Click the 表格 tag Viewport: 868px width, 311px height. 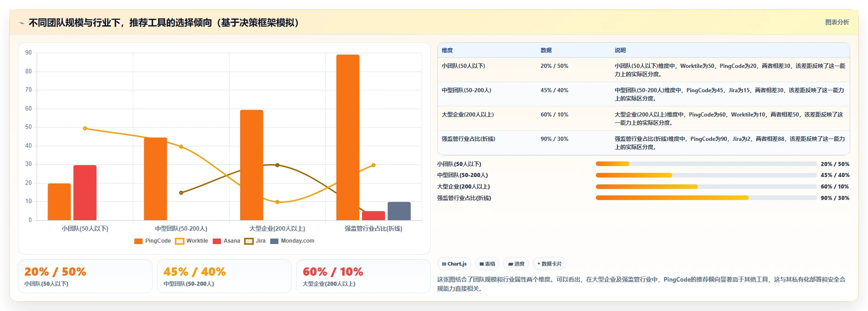point(487,264)
